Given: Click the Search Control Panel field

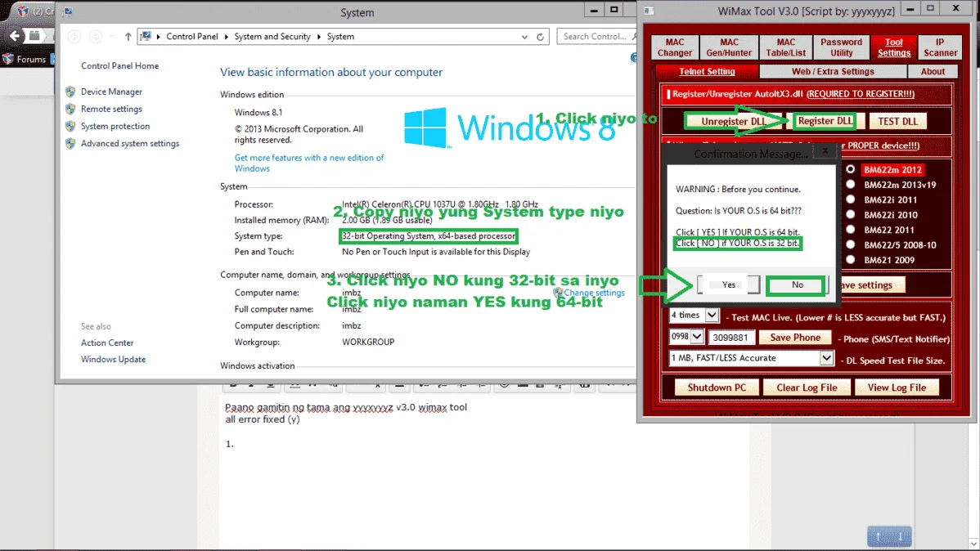Looking at the screenshot, I should 597,37.
